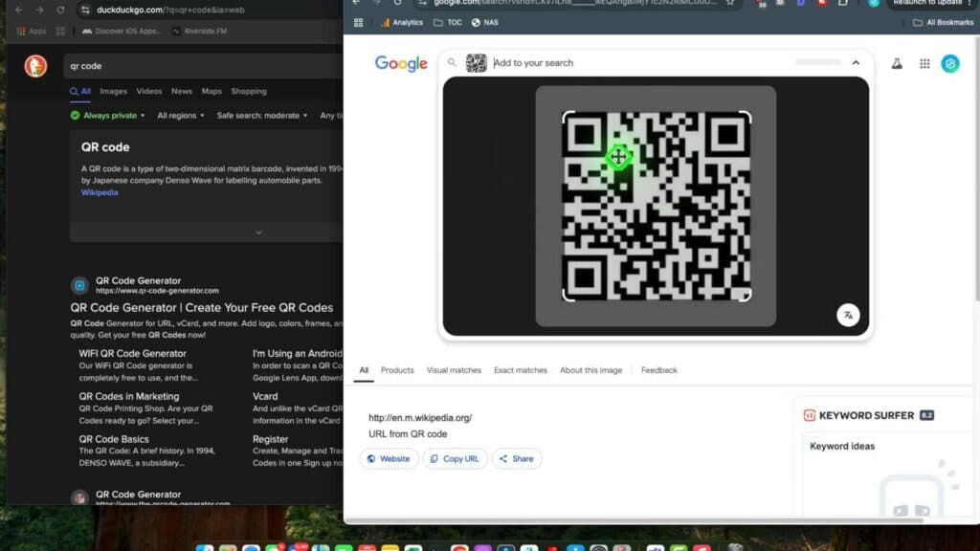Open the All Bookmarks folder
Viewport: 980px width, 551px height.
click(943, 23)
